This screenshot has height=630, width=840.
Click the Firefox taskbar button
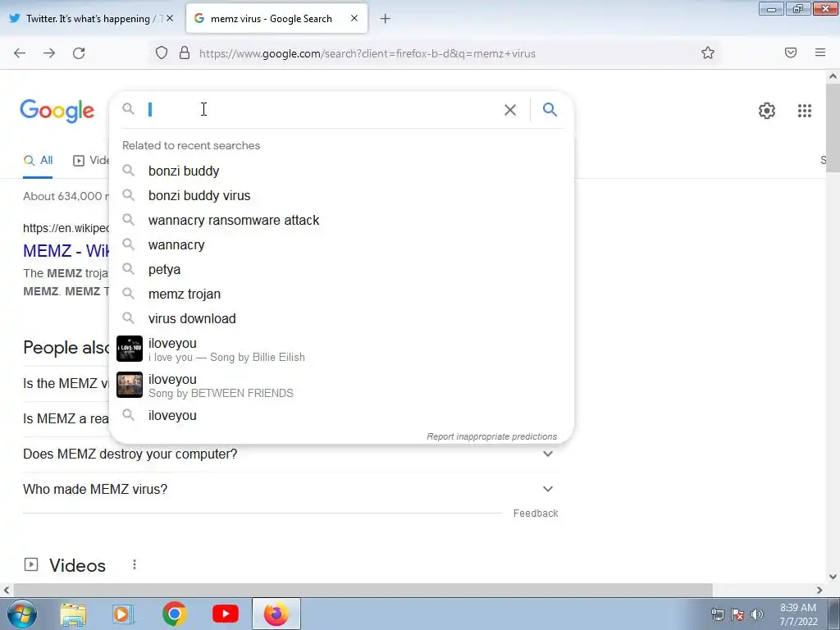point(276,614)
